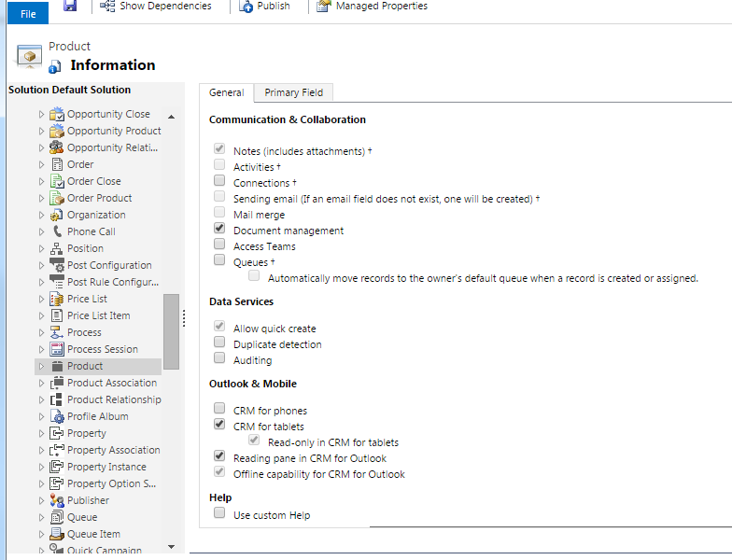Click the Price List entity icon
This screenshot has height=560, width=732.
click(x=57, y=299)
